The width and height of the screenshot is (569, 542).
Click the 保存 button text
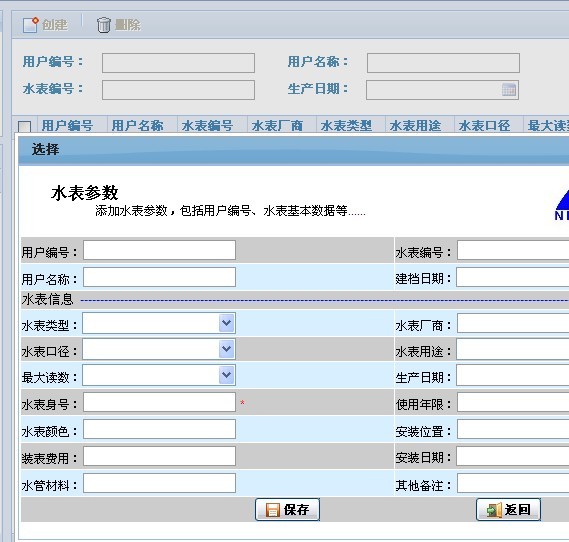[x=296, y=510]
